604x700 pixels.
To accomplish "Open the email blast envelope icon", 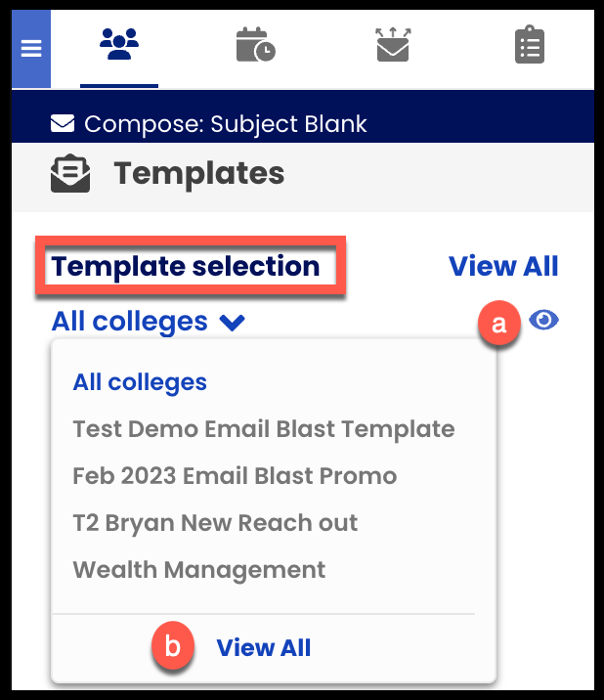I will coord(393,46).
